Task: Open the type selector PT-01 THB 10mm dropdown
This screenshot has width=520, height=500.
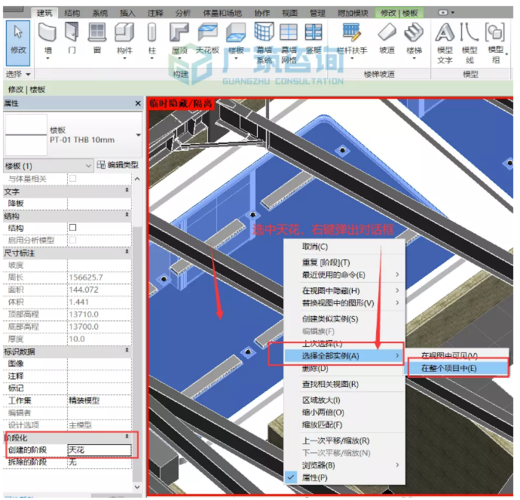Action: click(x=138, y=135)
